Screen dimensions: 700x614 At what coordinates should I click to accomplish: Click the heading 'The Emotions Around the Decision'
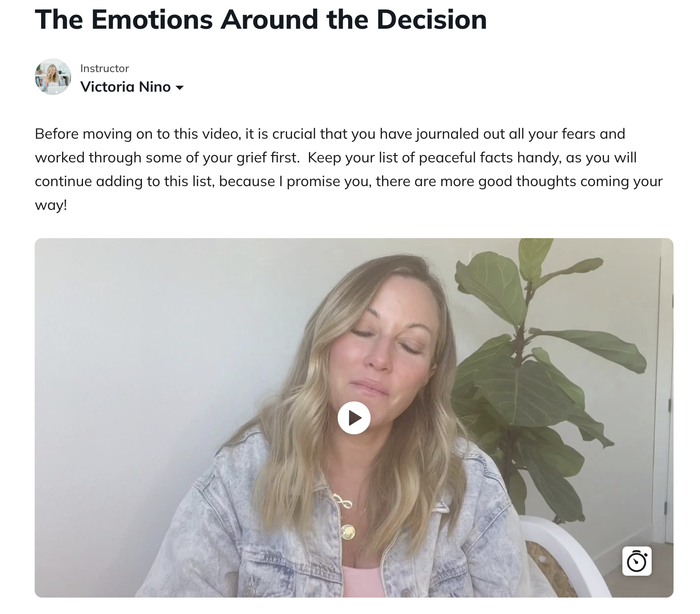pos(261,20)
